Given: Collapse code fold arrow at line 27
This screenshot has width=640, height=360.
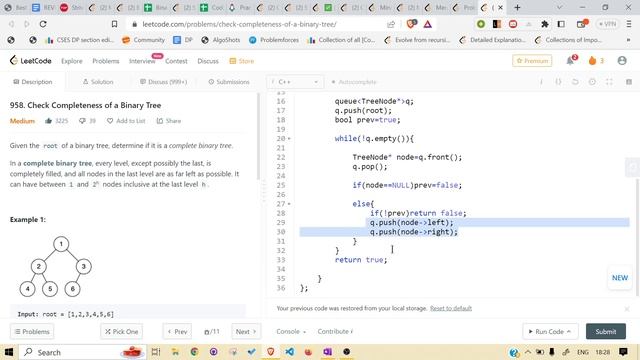Looking at the screenshot, I should (x=289, y=204).
